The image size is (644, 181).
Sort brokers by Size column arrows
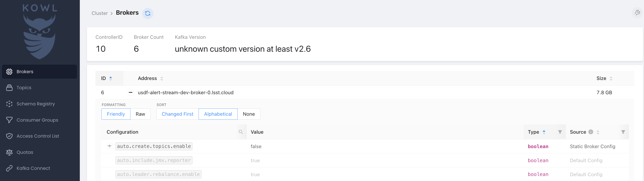(x=611, y=78)
